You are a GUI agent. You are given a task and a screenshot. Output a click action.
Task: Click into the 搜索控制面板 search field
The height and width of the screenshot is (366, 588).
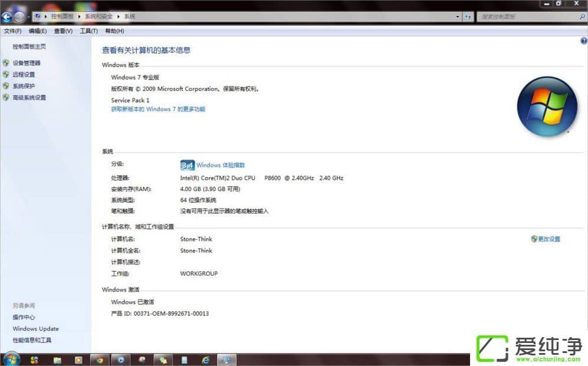click(x=525, y=17)
